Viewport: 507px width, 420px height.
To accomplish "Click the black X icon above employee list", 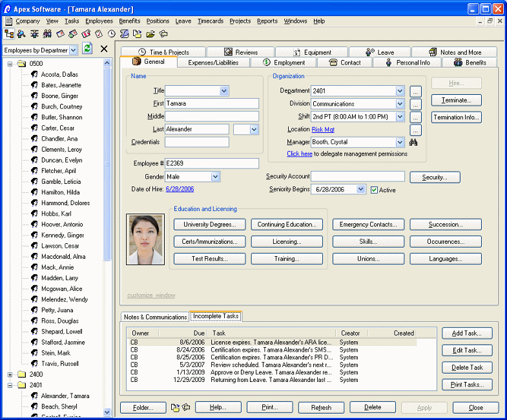I will click(x=103, y=49).
